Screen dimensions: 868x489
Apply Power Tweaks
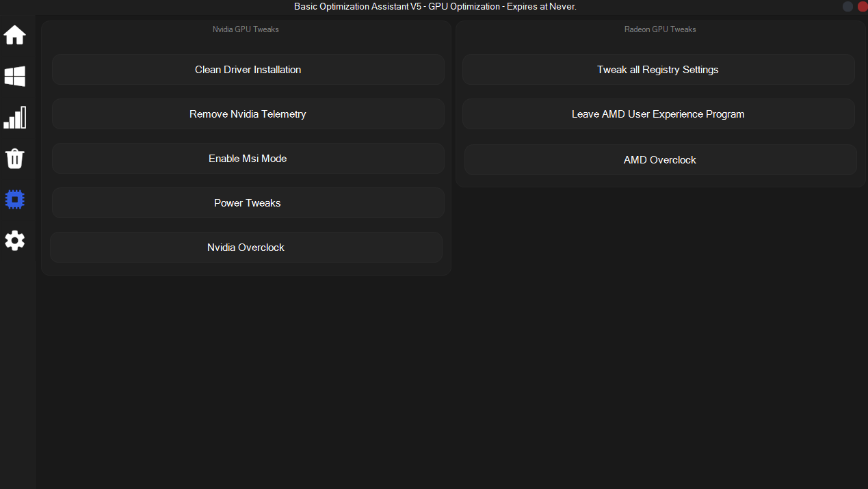tap(248, 203)
